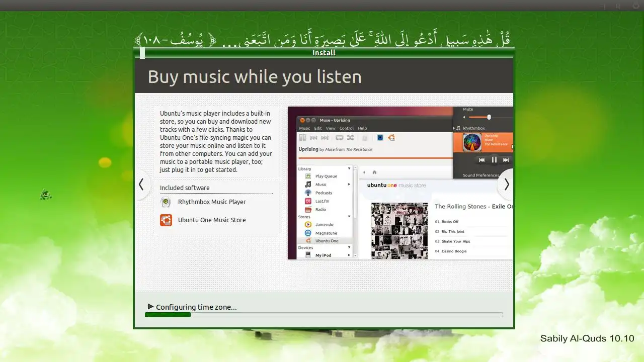
Task: Click Mute in the sound menu
Action: [468, 109]
